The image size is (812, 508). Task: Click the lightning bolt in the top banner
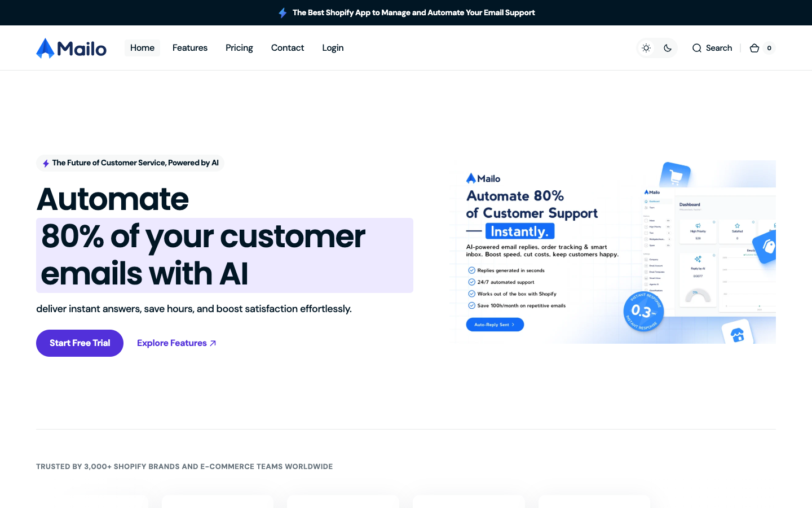tap(283, 12)
